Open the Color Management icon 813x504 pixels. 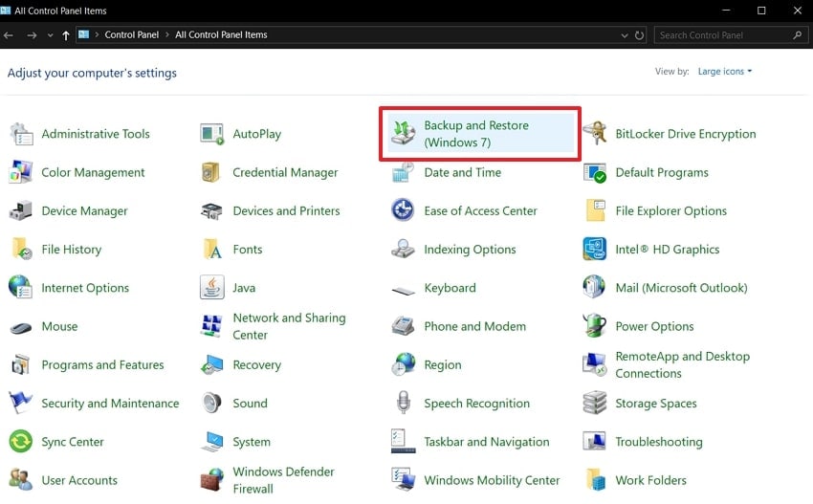(x=21, y=172)
